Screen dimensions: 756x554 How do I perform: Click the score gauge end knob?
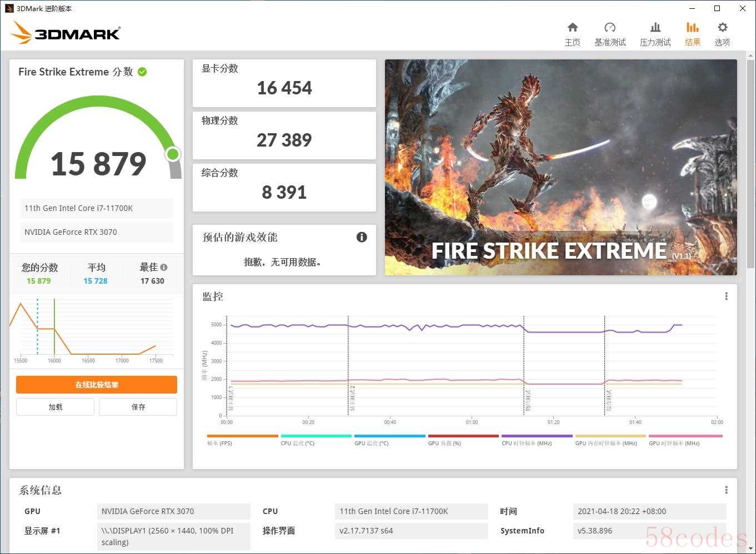point(173,154)
